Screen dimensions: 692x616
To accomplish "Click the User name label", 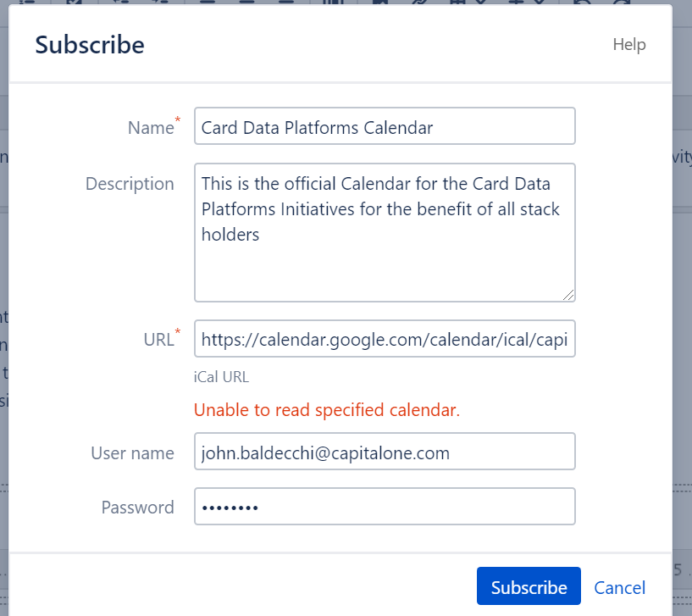I will click(x=132, y=453).
